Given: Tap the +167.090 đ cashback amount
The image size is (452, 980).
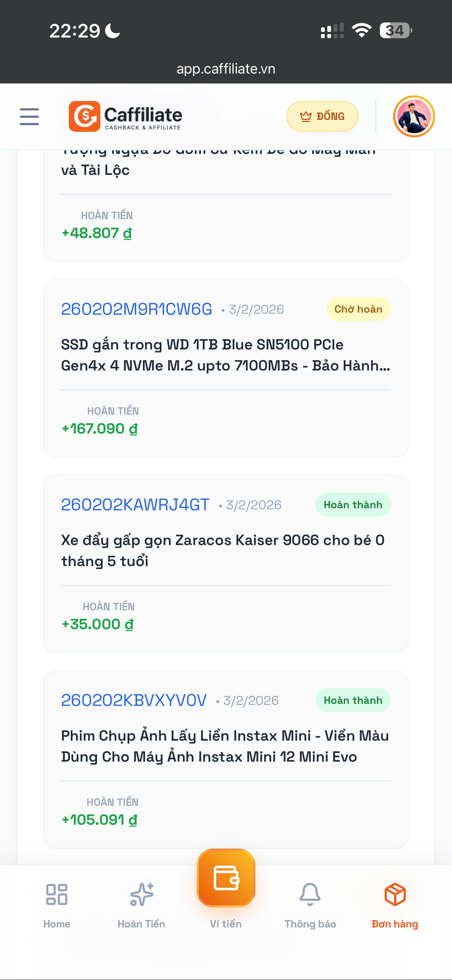Looking at the screenshot, I should coord(100,429).
